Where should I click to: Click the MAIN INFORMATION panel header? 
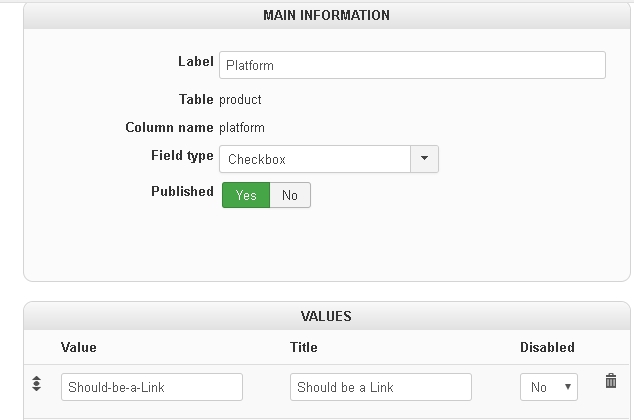pyautogui.click(x=327, y=16)
